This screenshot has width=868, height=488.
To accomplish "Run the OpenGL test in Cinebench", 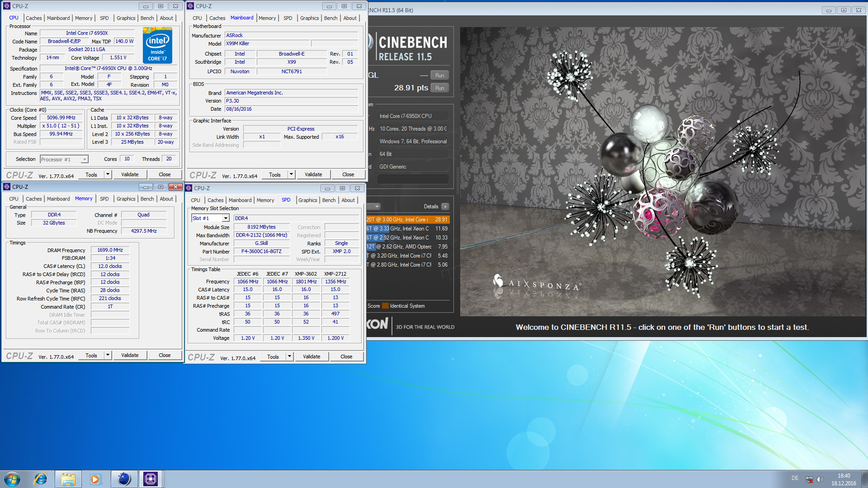I will (439, 75).
